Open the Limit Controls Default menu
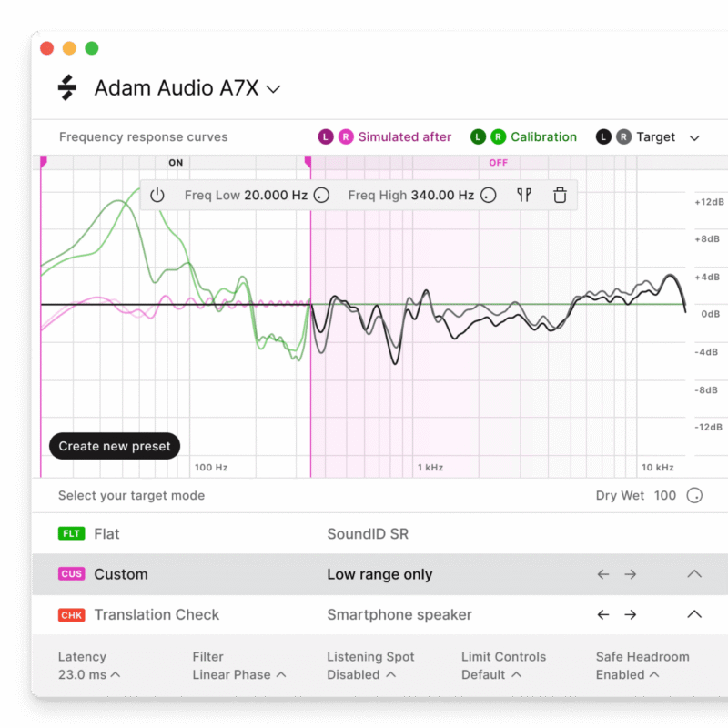The width and height of the screenshot is (728, 728). [x=504, y=666]
